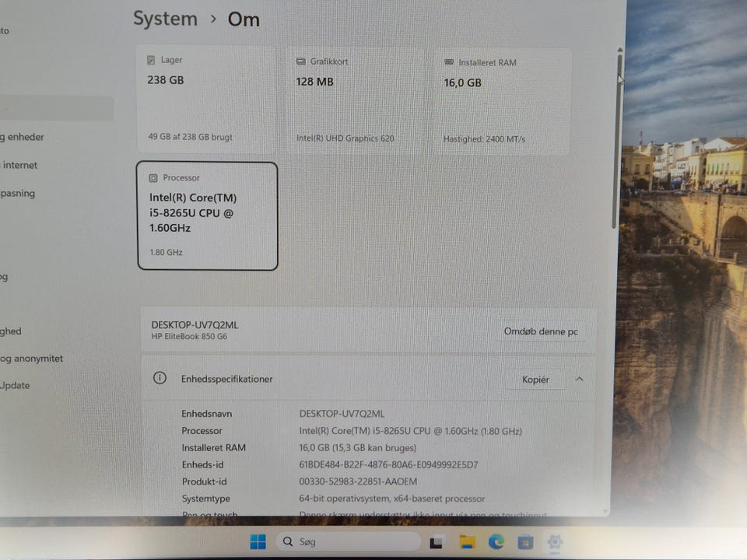747x560 pixels.
Task: Open Microsoft Edge from the taskbar
Action: (x=496, y=542)
